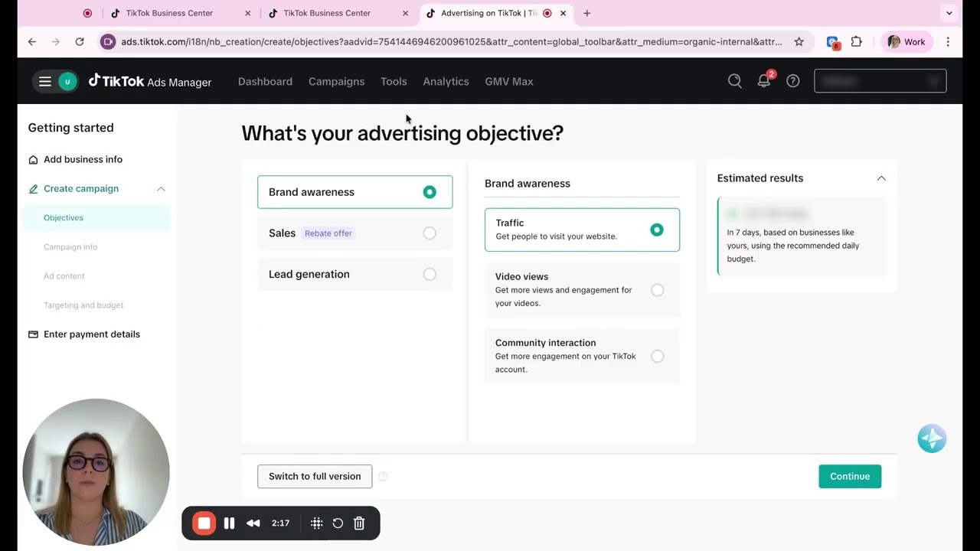
Task: Select Targeting and budget step in sidebar
Action: pyautogui.click(x=83, y=305)
